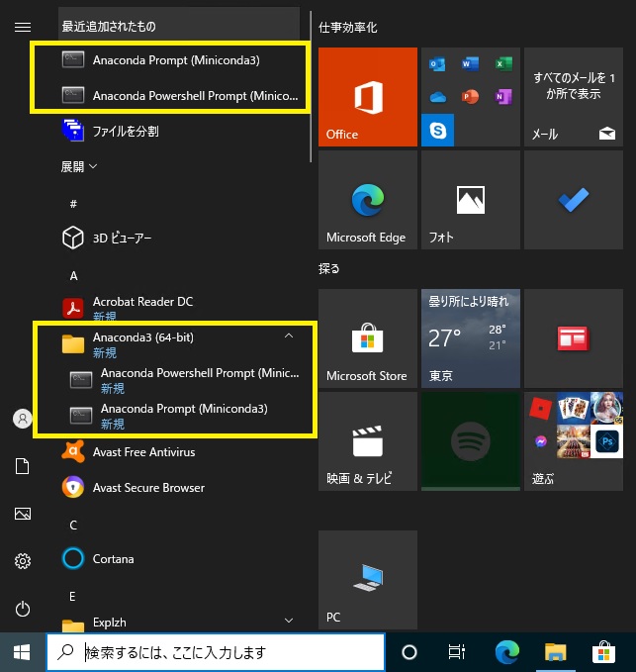Viewport: 636px width, 672px height.
Task: Open the hamburger menu at top of Start
Action: (x=23, y=28)
